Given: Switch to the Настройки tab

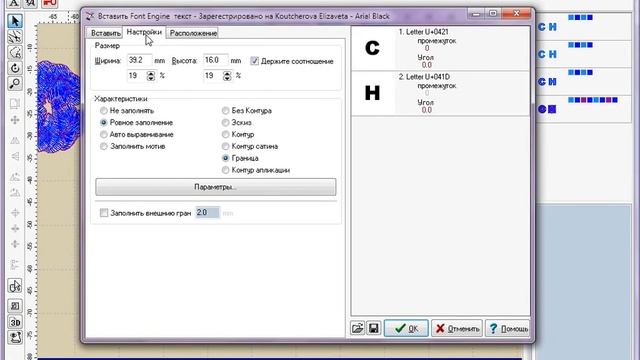Looking at the screenshot, I should [x=144, y=32].
